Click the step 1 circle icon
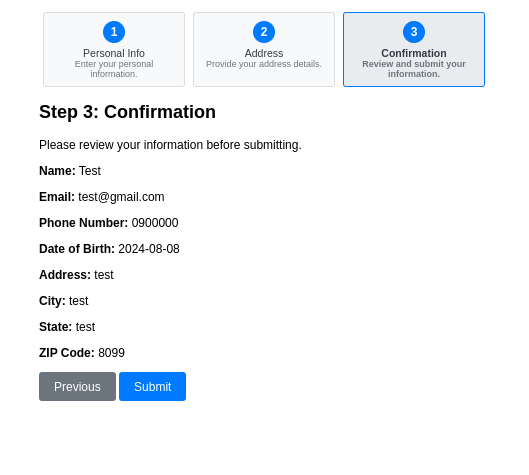 coord(114,32)
